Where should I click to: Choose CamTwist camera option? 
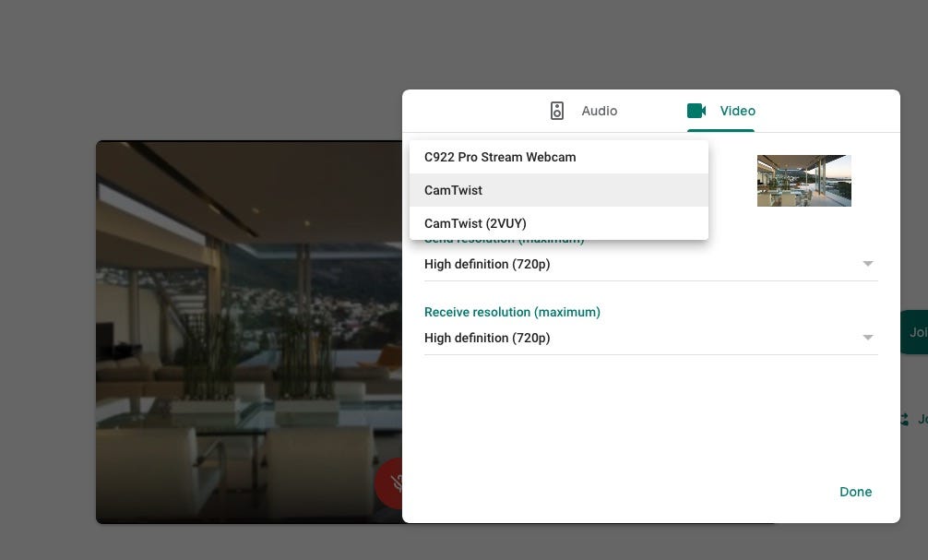coord(559,190)
